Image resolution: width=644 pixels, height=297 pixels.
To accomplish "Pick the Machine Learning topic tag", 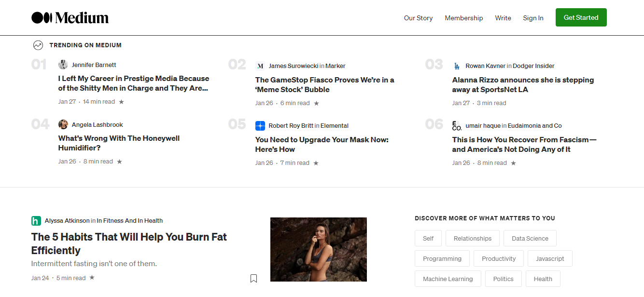I will (x=448, y=279).
